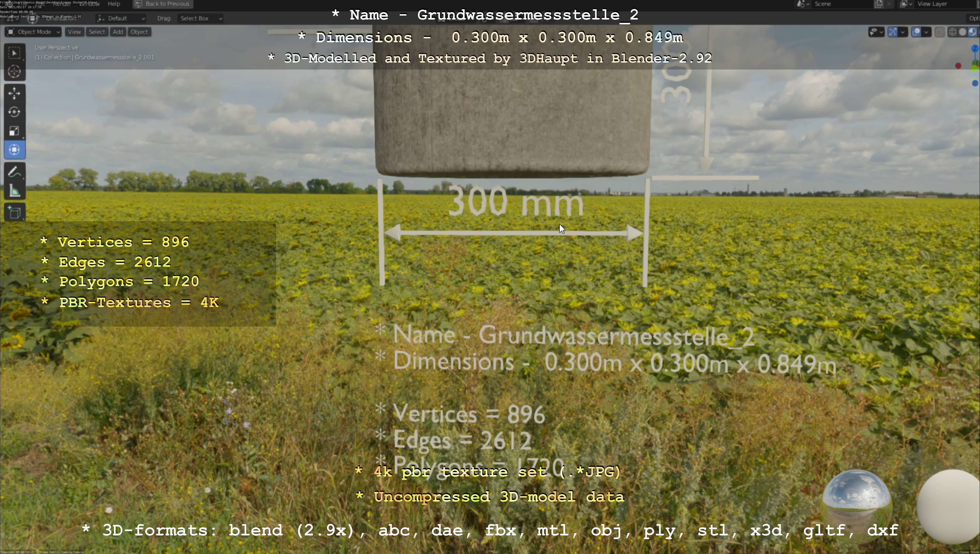Viewport: 980px width, 554px height.
Task: Pick the Rotate tool
Action: pos(14,112)
